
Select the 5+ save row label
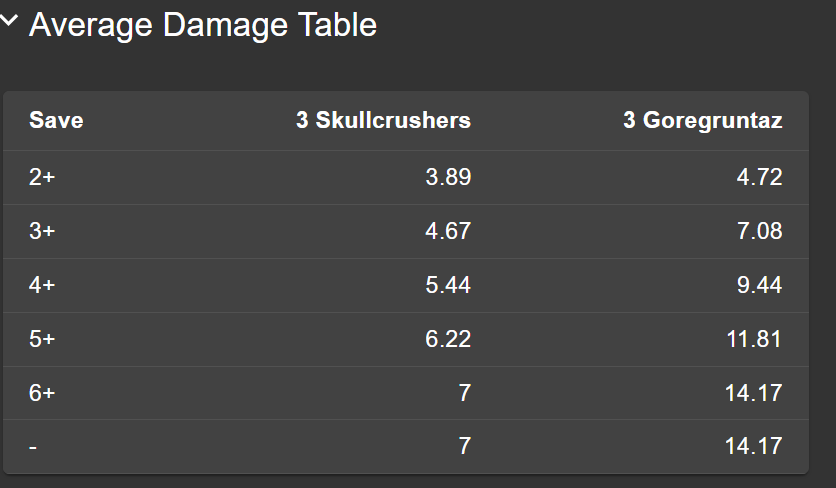[x=43, y=339]
